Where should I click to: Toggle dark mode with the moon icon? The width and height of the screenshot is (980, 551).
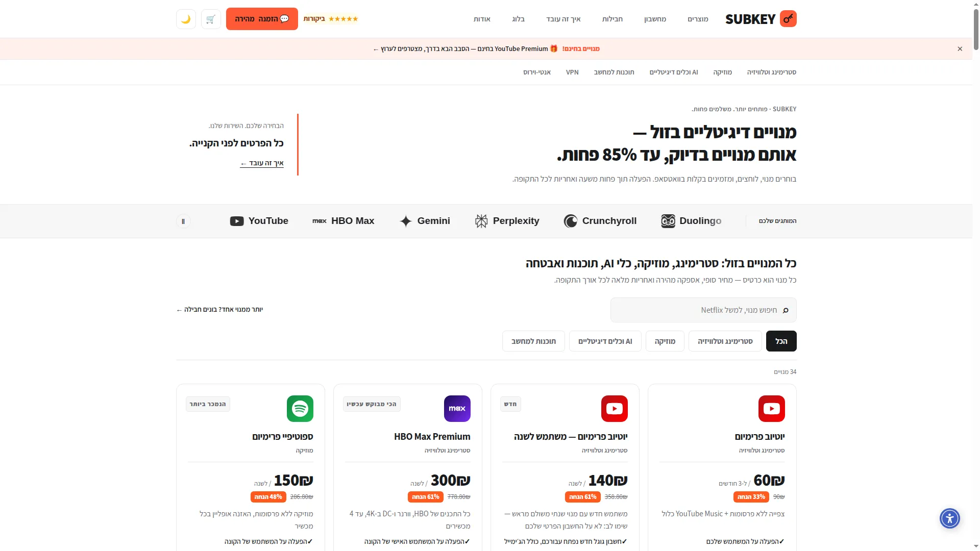(x=186, y=19)
